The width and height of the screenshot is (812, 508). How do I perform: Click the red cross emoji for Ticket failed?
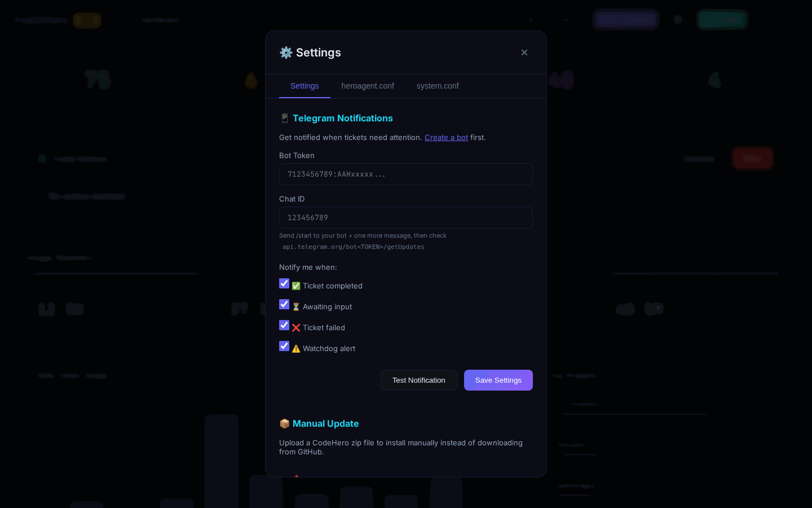(x=296, y=328)
